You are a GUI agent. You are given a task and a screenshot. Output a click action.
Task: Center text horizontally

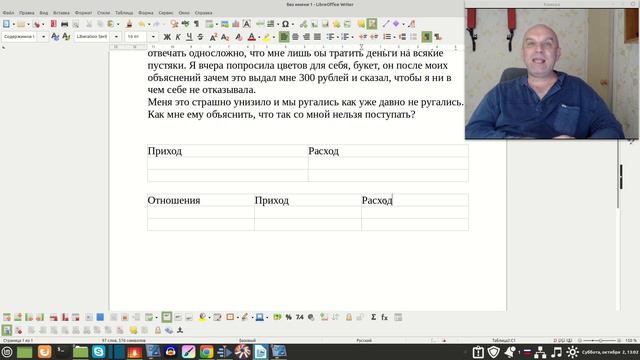click(295, 37)
